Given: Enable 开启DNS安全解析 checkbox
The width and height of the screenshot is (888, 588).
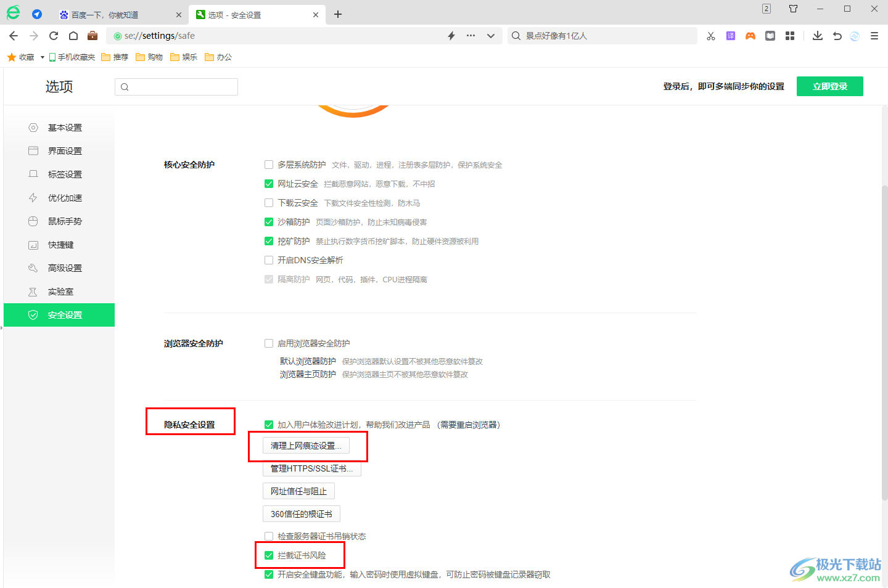Looking at the screenshot, I should (x=269, y=260).
